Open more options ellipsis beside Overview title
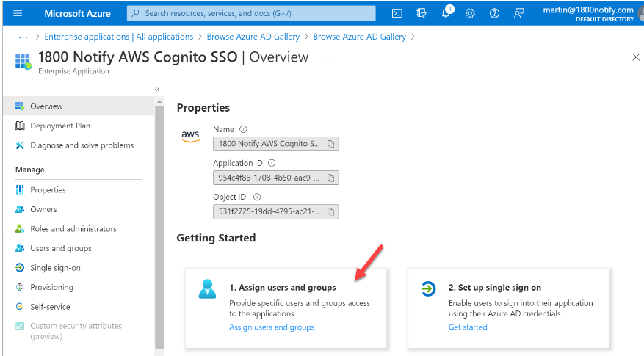This screenshot has width=644, height=356. (328, 57)
